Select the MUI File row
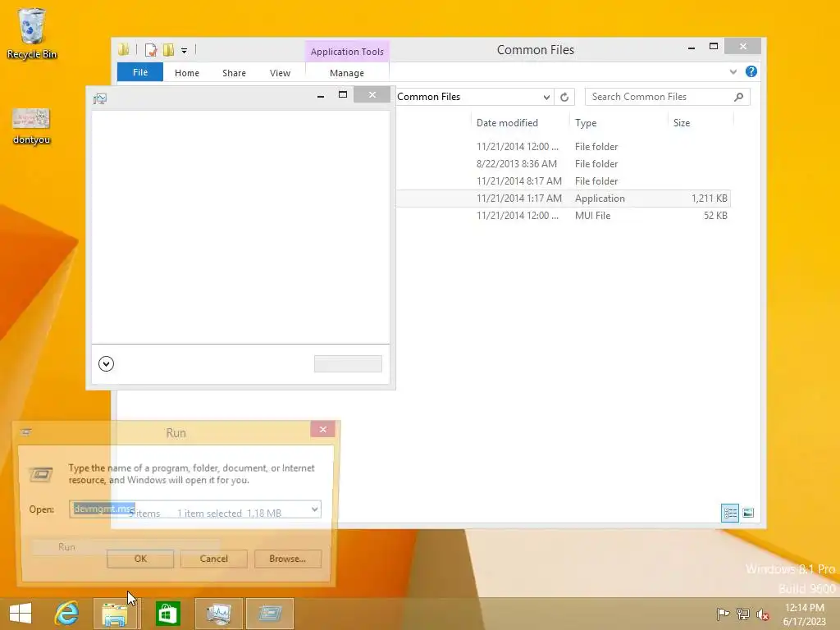 point(563,216)
